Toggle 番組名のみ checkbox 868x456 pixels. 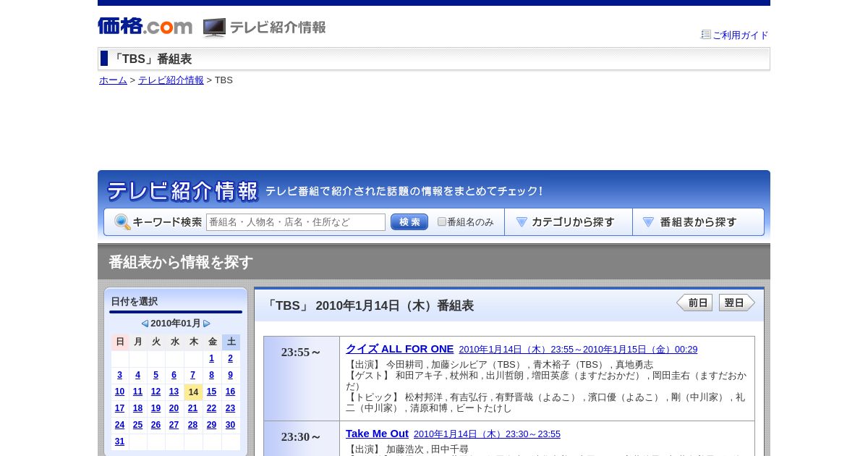[x=442, y=221]
